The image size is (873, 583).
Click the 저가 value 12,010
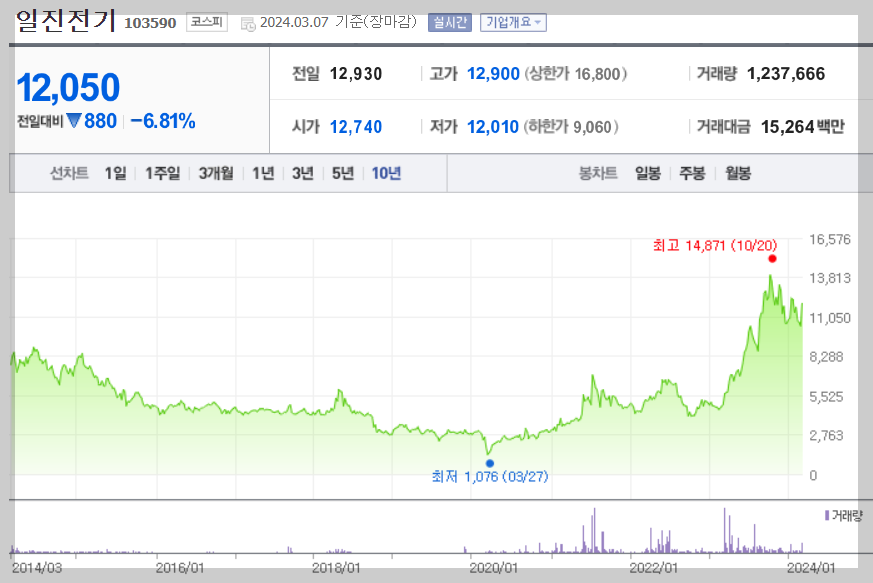click(x=493, y=127)
